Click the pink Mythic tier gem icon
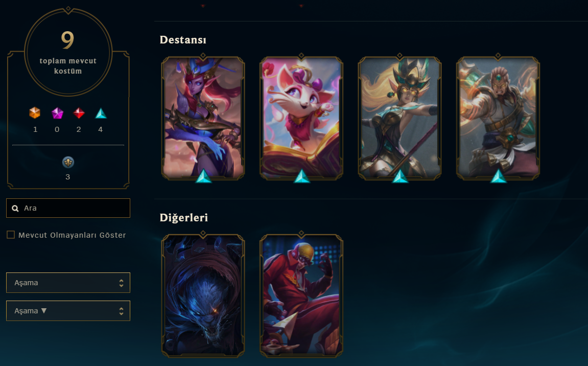This screenshot has height=366, width=588. pyautogui.click(x=57, y=113)
